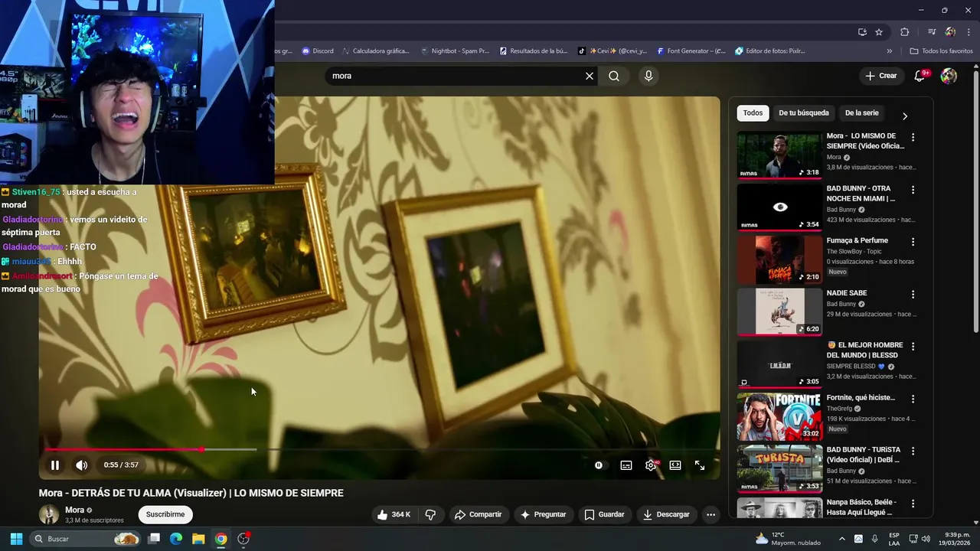The width and height of the screenshot is (980, 551).
Task: Open the 'Editor de fotos: Pixlr' bookmark
Action: click(770, 51)
